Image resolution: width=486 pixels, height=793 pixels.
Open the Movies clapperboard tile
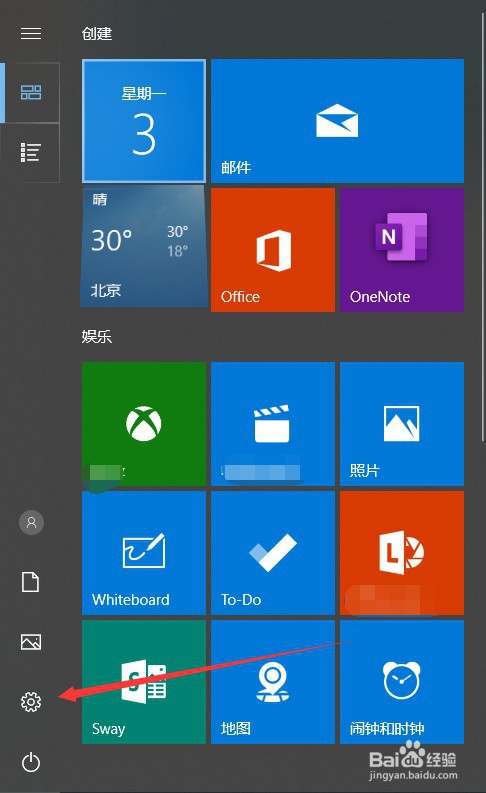point(273,424)
